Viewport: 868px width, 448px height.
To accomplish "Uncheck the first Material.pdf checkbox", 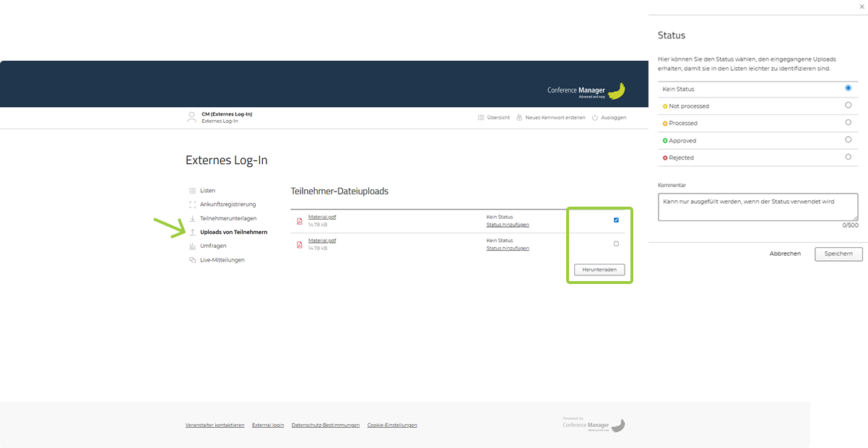I will [616, 220].
